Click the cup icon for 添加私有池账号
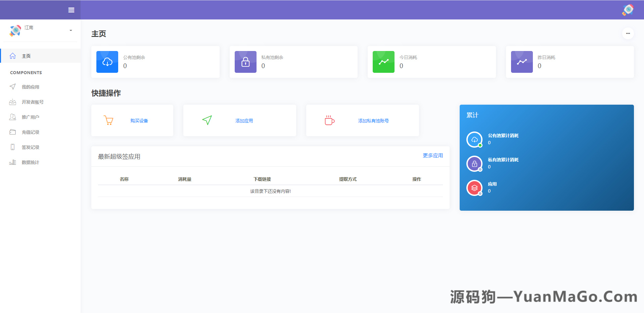 [x=329, y=120]
